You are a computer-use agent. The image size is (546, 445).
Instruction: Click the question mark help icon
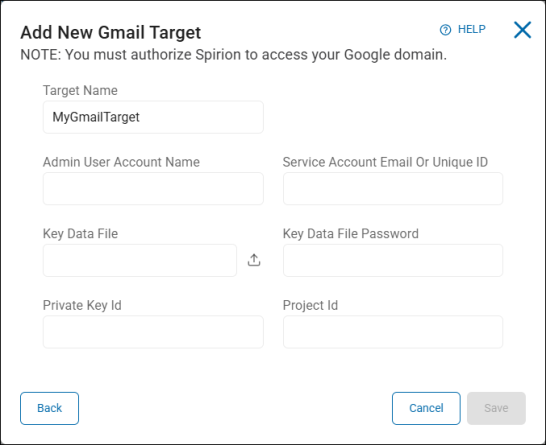(x=445, y=30)
